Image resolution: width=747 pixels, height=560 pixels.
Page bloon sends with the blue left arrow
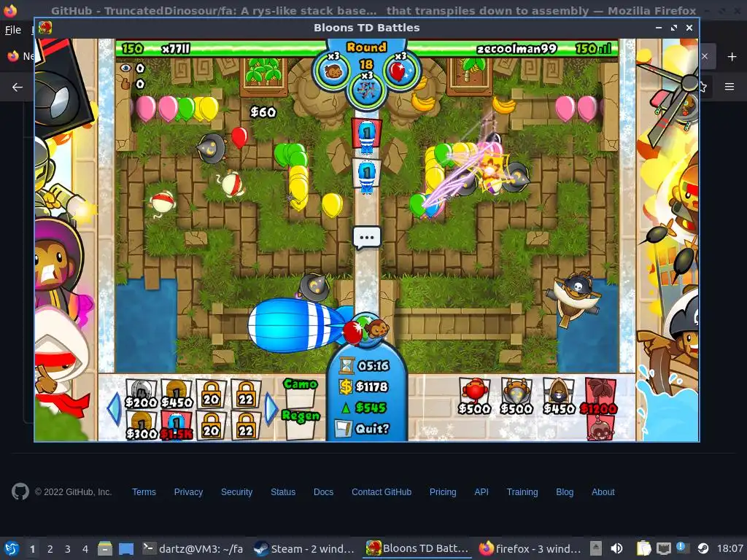point(113,408)
